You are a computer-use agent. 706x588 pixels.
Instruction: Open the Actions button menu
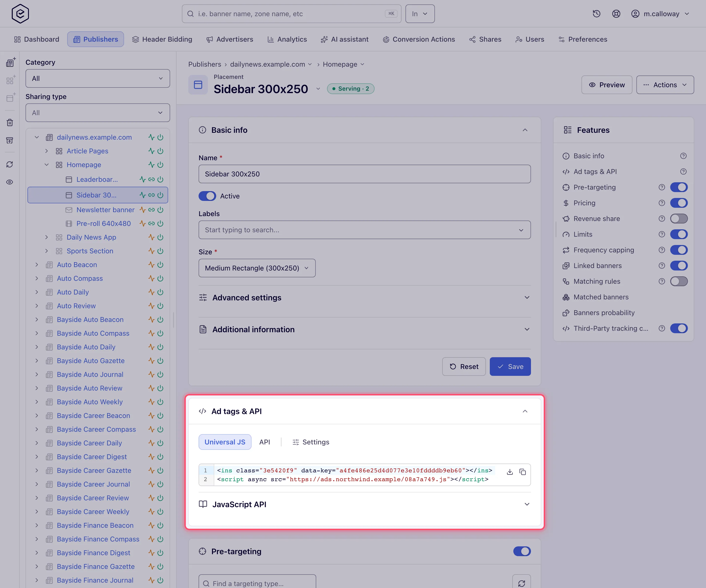(665, 85)
